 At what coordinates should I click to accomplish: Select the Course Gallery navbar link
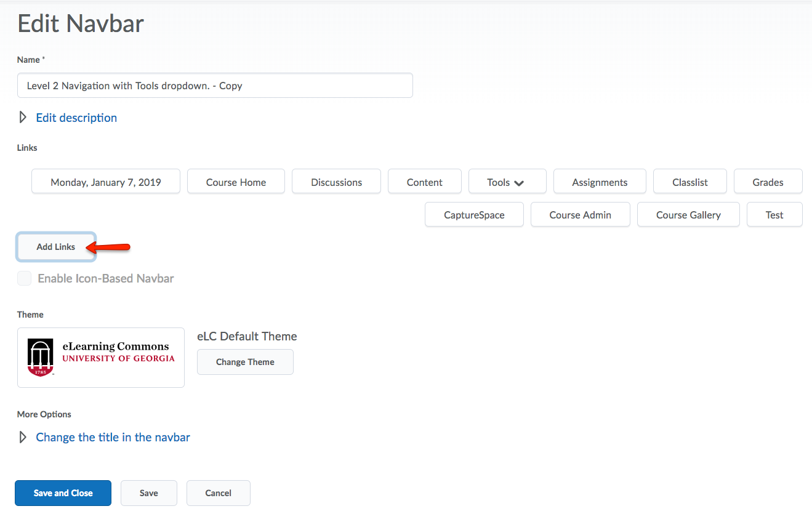[688, 215]
